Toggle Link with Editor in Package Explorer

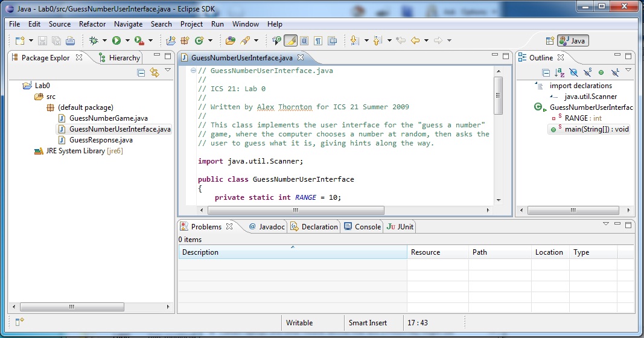point(155,72)
